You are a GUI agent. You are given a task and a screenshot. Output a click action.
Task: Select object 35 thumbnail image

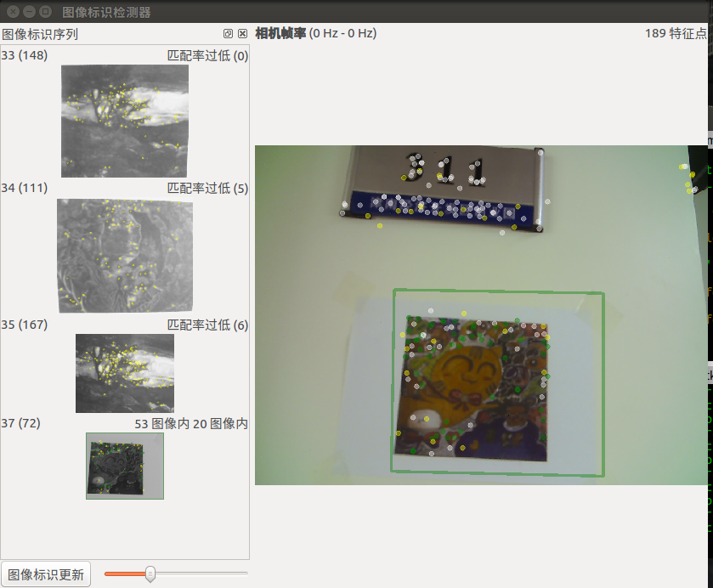click(x=124, y=373)
